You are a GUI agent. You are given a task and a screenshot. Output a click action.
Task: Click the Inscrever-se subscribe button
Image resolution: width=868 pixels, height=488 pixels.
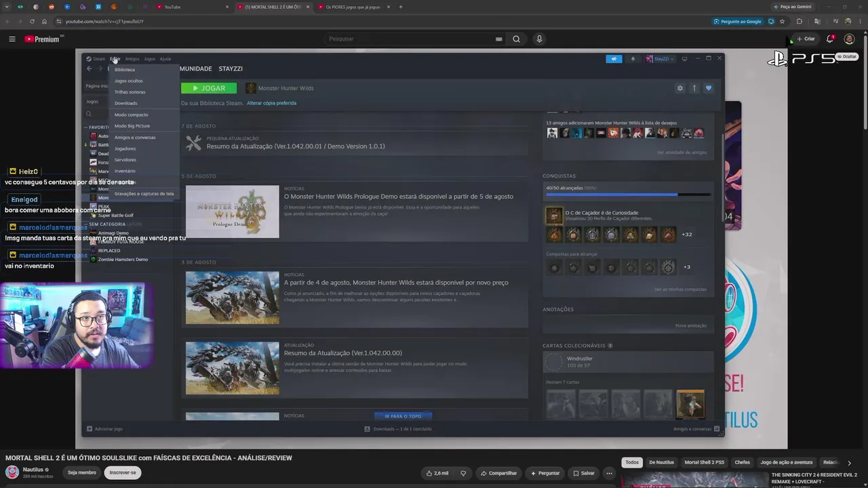coord(123,472)
